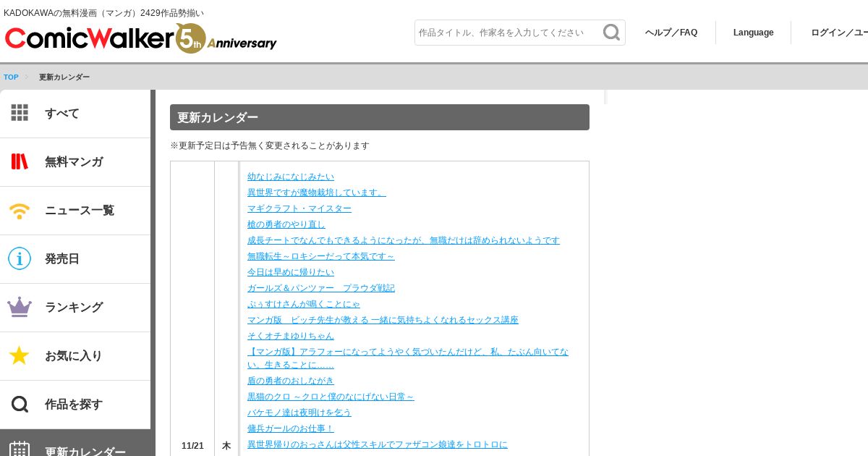Open 傭兵ガールのお仕事！
Viewport: 868px width, 456px height.
(291, 428)
